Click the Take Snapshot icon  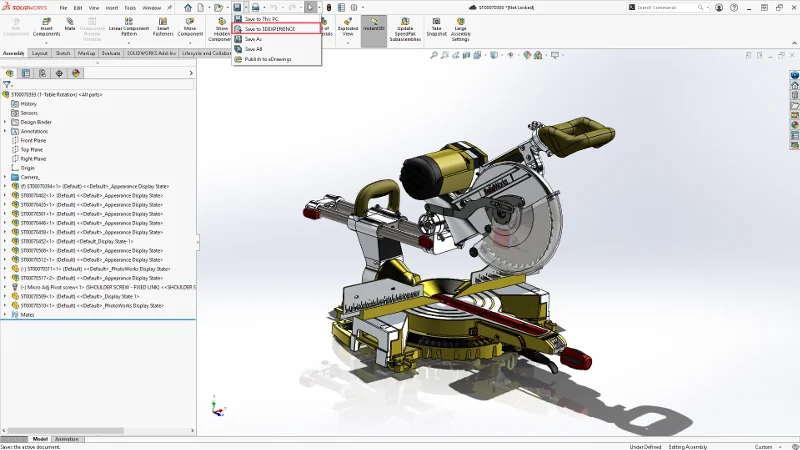tap(437, 27)
